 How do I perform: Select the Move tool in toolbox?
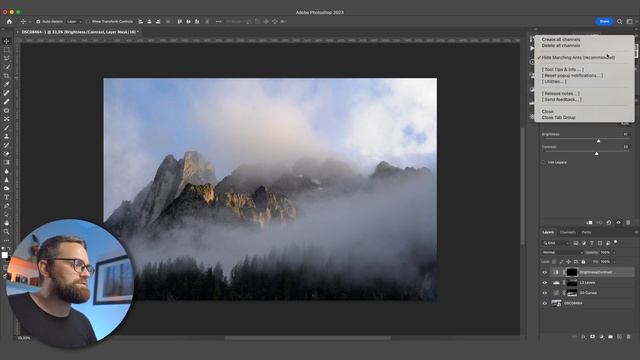pyautogui.click(x=7, y=41)
